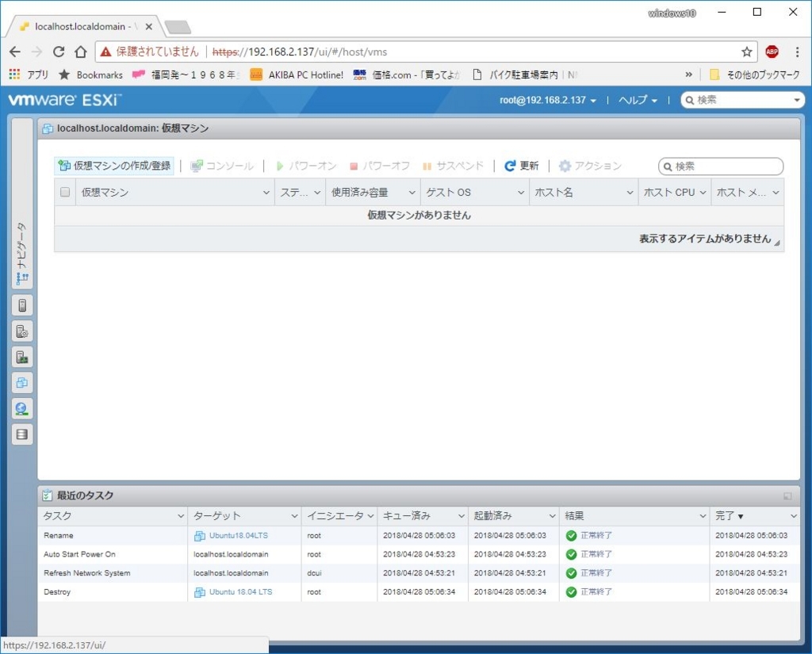Image resolution: width=812 pixels, height=654 pixels.
Task: Open the ヘルプ menu
Action: click(x=638, y=100)
